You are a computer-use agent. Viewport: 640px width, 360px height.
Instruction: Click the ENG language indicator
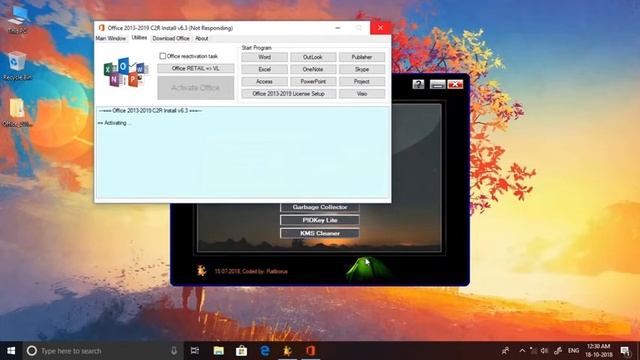click(573, 351)
